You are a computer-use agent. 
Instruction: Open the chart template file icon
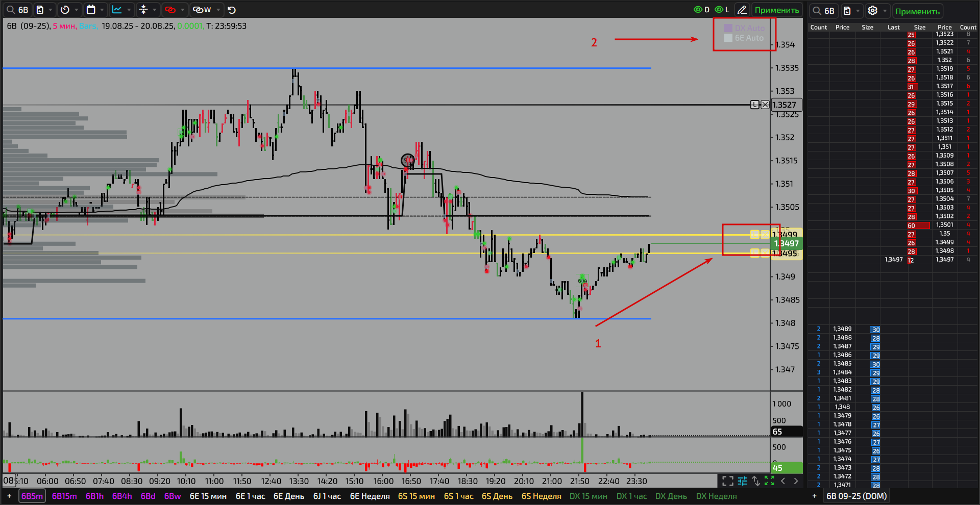pyautogui.click(x=40, y=10)
